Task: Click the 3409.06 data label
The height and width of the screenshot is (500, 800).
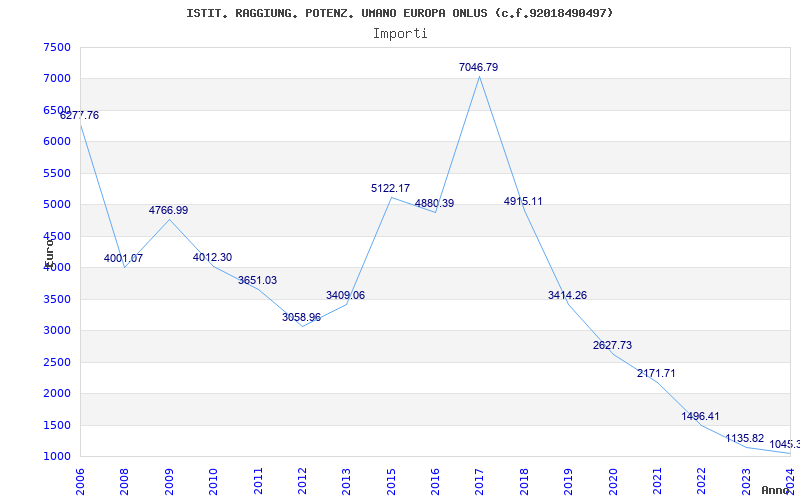Action: click(x=345, y=295)
